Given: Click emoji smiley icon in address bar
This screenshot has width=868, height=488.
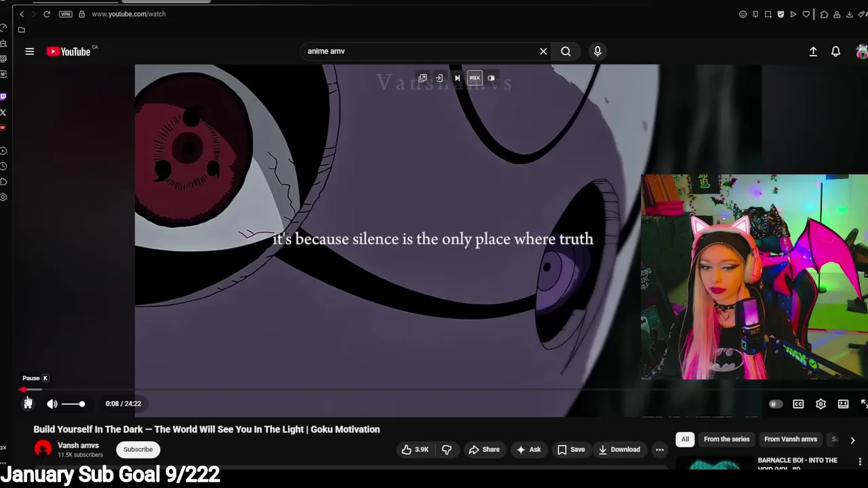Looking at the screenshot, I should 743,14.
